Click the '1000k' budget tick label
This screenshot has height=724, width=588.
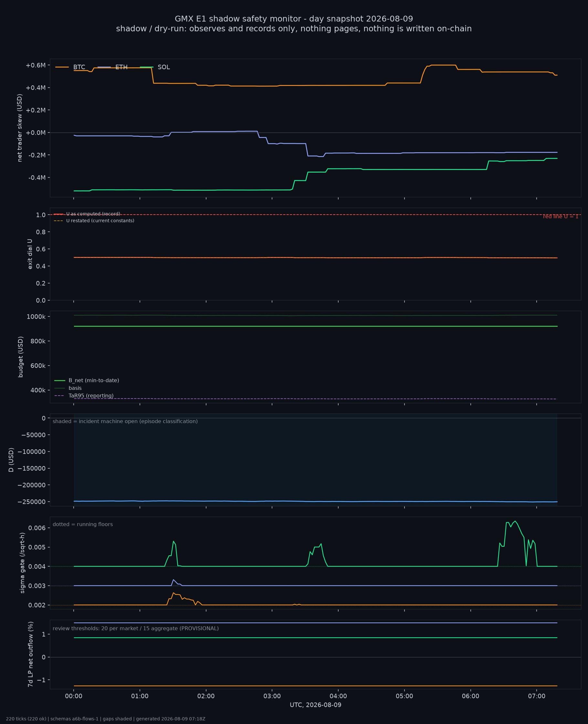point(36,316)
